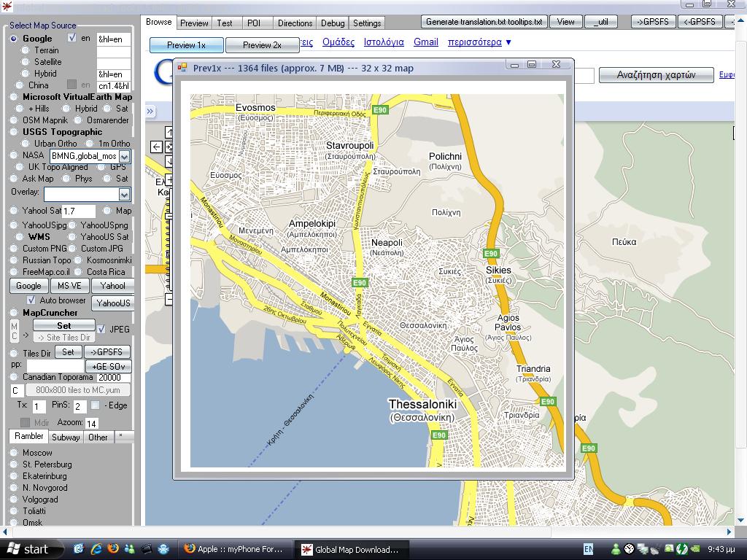Click the Tx value input field

[x=39, y=407]
